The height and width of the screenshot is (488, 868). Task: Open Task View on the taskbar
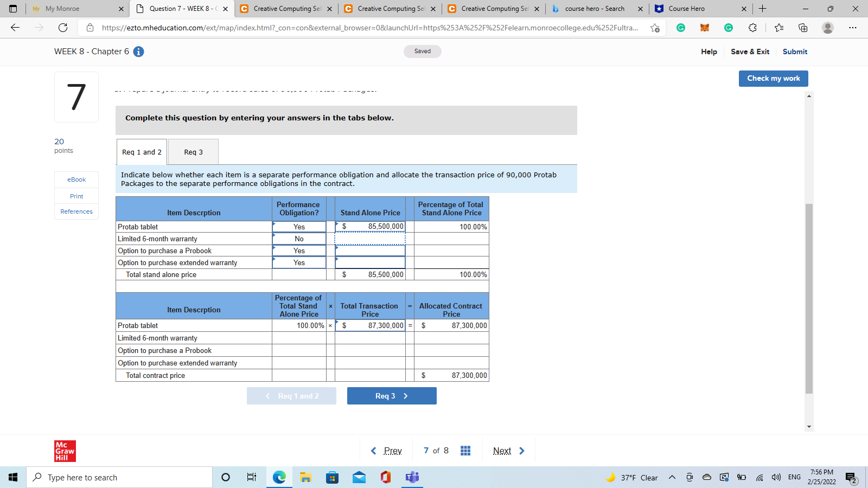pyautogui.click(x=252, y=477)
